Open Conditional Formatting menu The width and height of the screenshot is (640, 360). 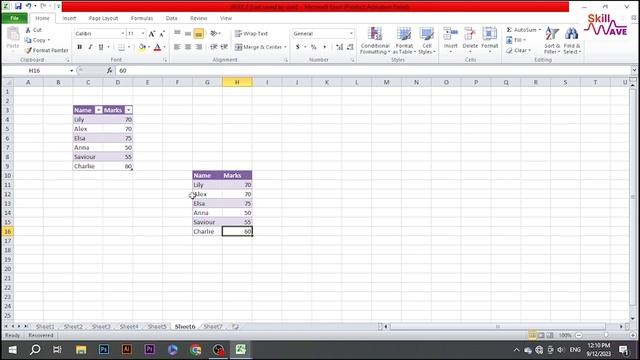pos(375,40)
